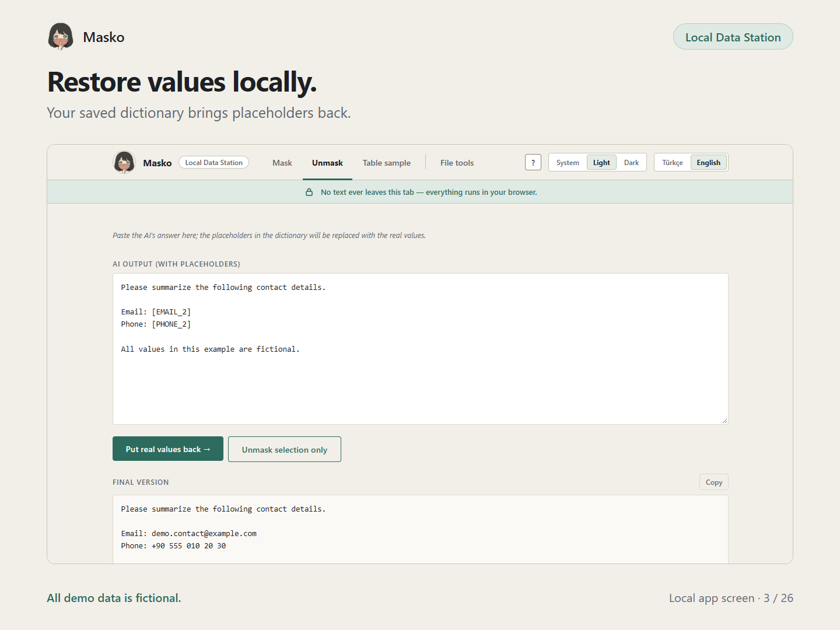Click the textarea resize handle corner
The height and width of the screenshot is (630, 840).
(x=724, y=421)
